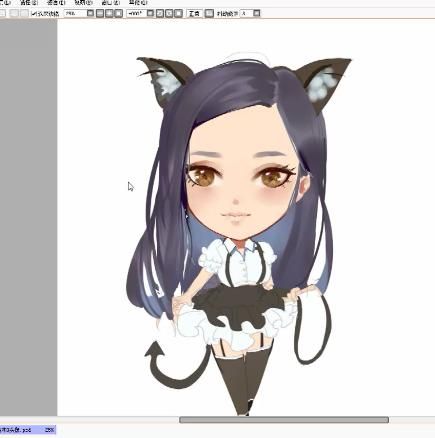This screenshot has width=435, height=438.
Task: Click the zoom in (plus) toolbar icon
Action: pyautogui.click(x=109, y=13)
